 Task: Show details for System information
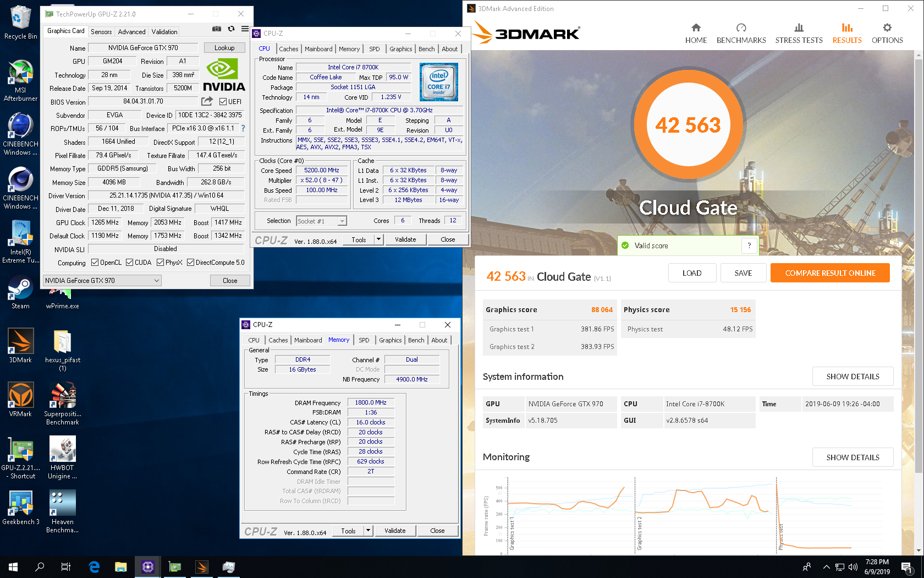853,377
